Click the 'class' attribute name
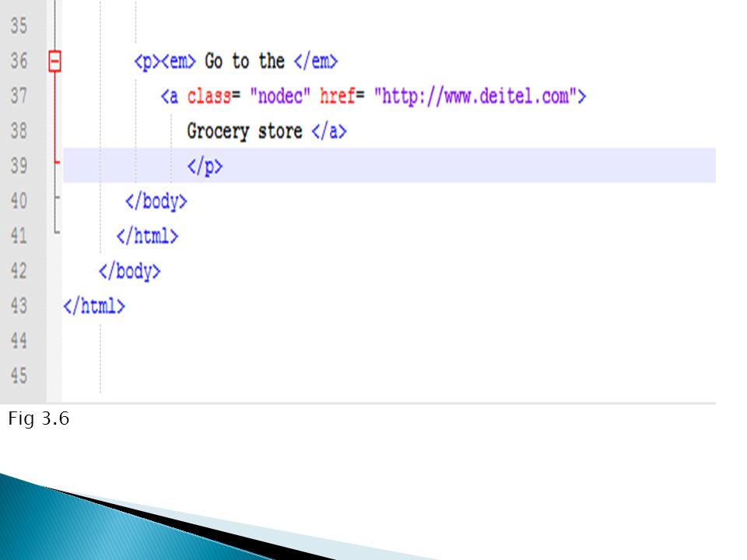The width and height of the screenshot is (747, 560). [x=209, y=96]
